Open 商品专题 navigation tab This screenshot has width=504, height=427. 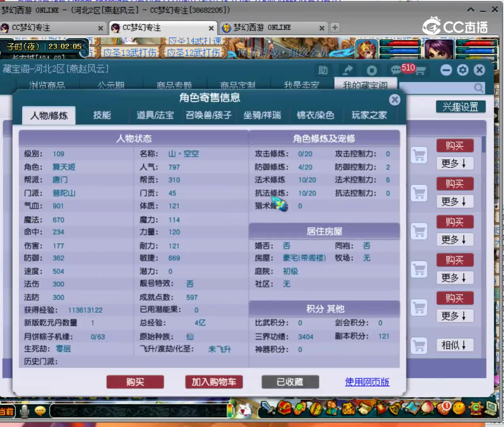(x=174, y=85)
